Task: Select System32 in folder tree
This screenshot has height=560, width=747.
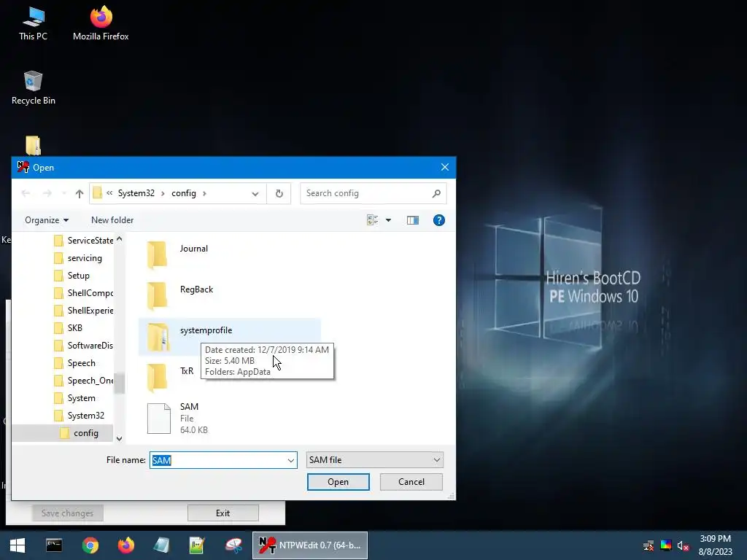Action: tap(79, 416)
